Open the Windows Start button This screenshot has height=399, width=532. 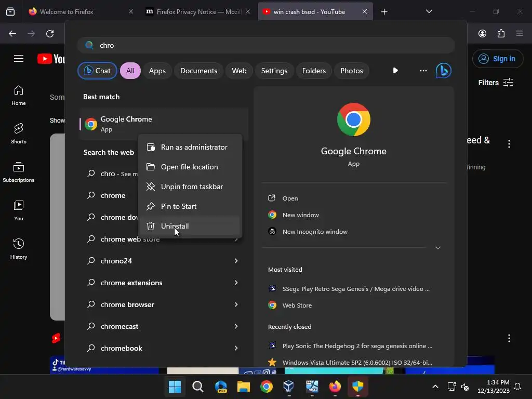tap(175, 386)
